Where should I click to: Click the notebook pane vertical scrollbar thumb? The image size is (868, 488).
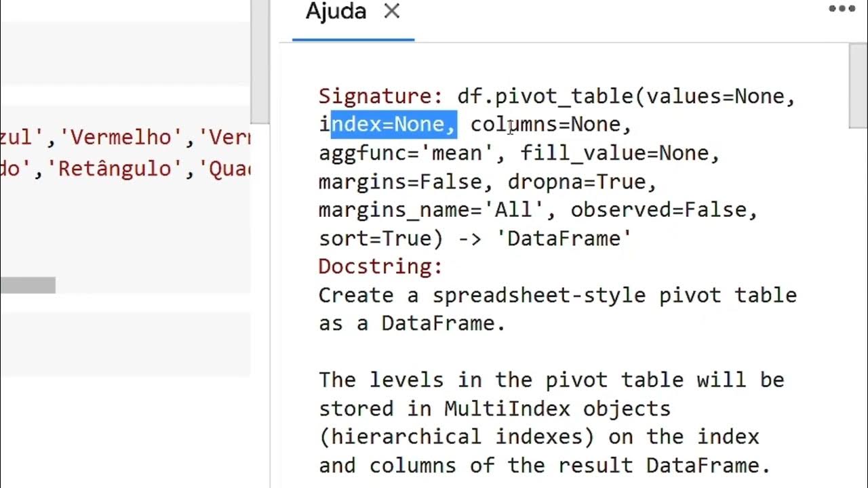pos(260,54)
